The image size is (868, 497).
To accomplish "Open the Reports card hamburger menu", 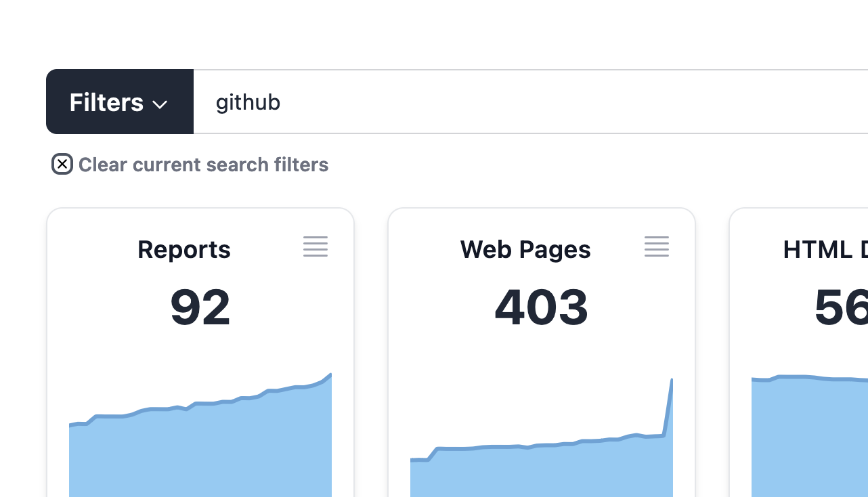I will coord(316,246).
